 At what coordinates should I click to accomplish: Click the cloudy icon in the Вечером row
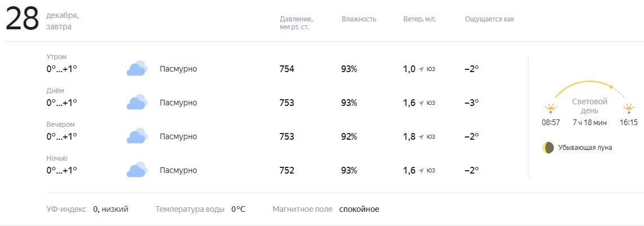(x=137, y=136)
